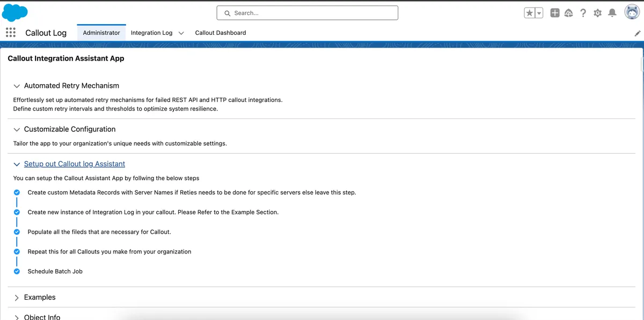Viewport: 644px width, 320px height.
Task: Click the check icon for Repeat this for all Callouts
Action: pyautogui.click(x=17, y=251)
